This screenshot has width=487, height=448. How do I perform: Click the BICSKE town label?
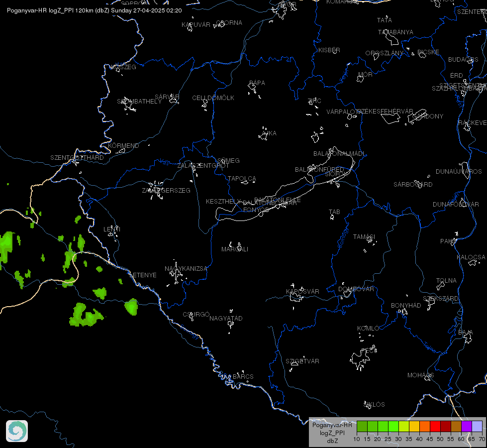(428, 52)
